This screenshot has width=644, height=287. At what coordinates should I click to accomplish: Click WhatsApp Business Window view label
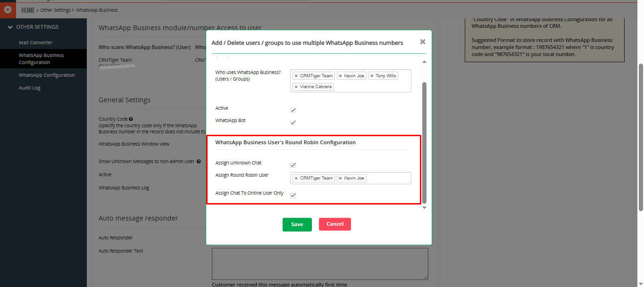pos(134,144)
